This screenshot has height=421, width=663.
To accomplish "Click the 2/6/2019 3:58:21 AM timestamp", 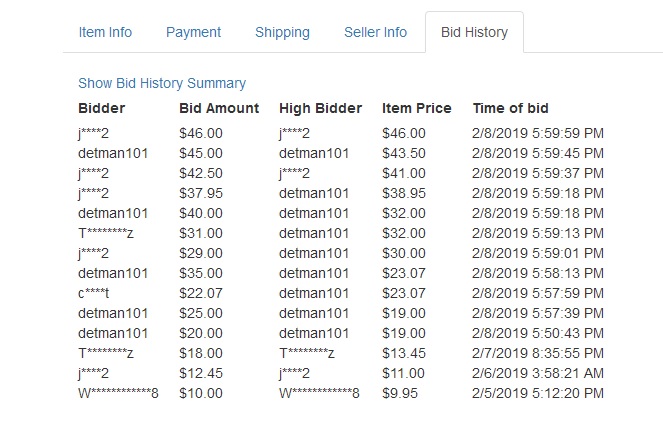I will 538,373.
